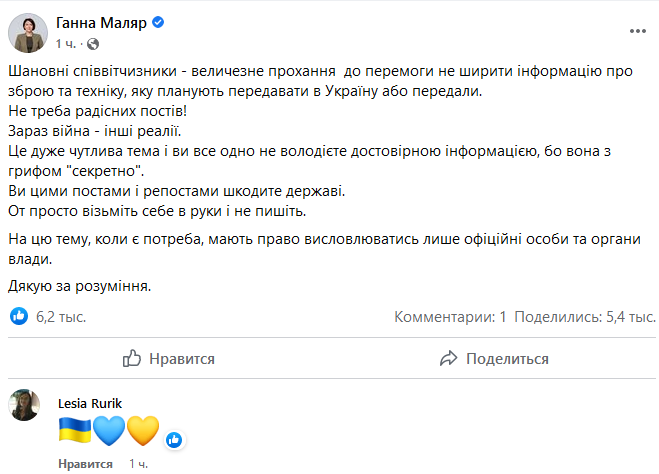
Task: Click the comment's '1 ч.' timestamp
Action: (139, 465)
